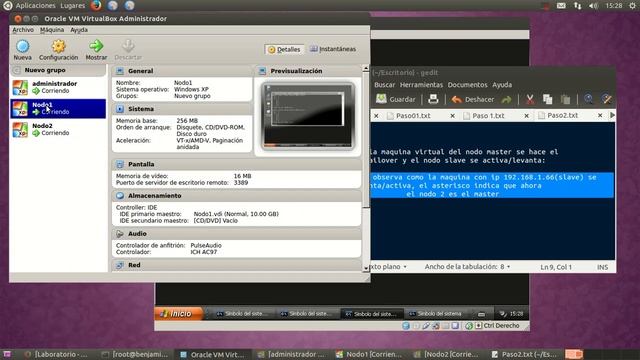Click the Almacenamiento section header link
The height and width of the screenshot is (360, 640).
click(x=155, y=196)
